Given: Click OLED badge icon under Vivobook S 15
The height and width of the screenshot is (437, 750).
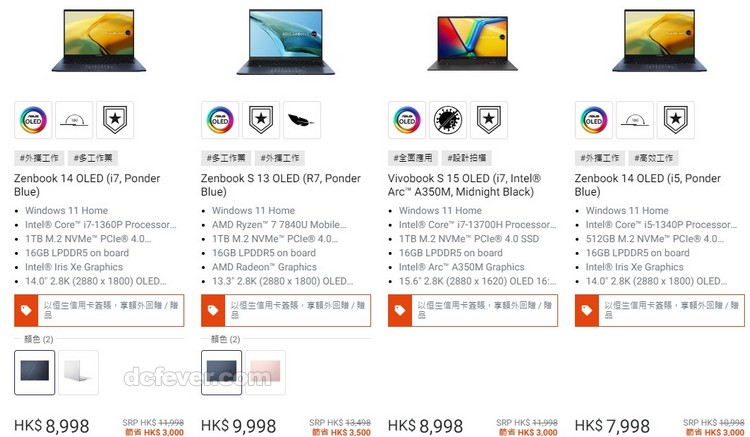Looking at the screenshot, I should (407, 120).
